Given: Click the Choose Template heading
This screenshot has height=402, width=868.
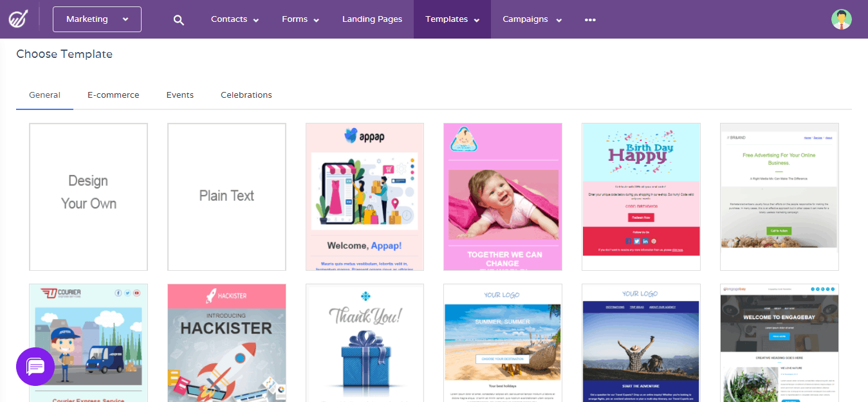Looking at the screenshot, I should (64, 54).
